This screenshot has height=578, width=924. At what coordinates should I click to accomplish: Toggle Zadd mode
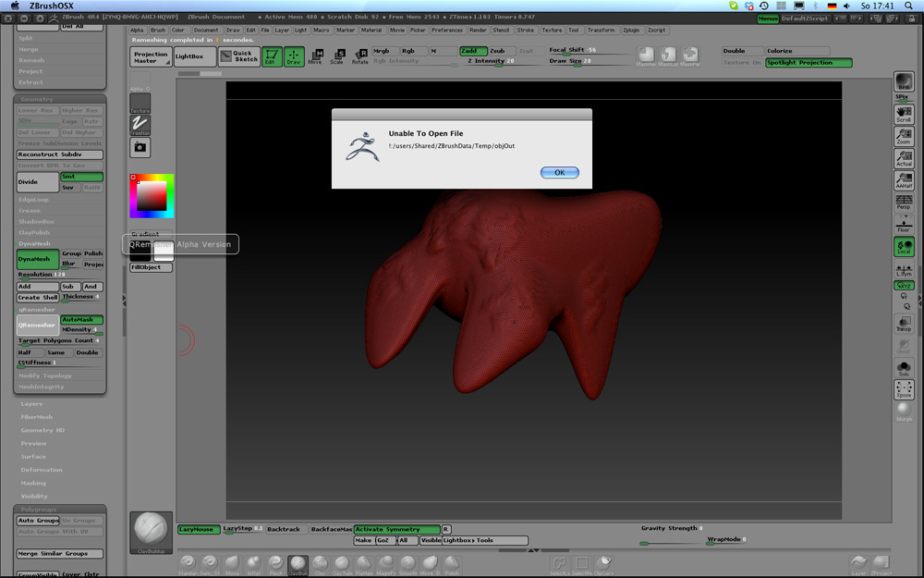point(473,51)
